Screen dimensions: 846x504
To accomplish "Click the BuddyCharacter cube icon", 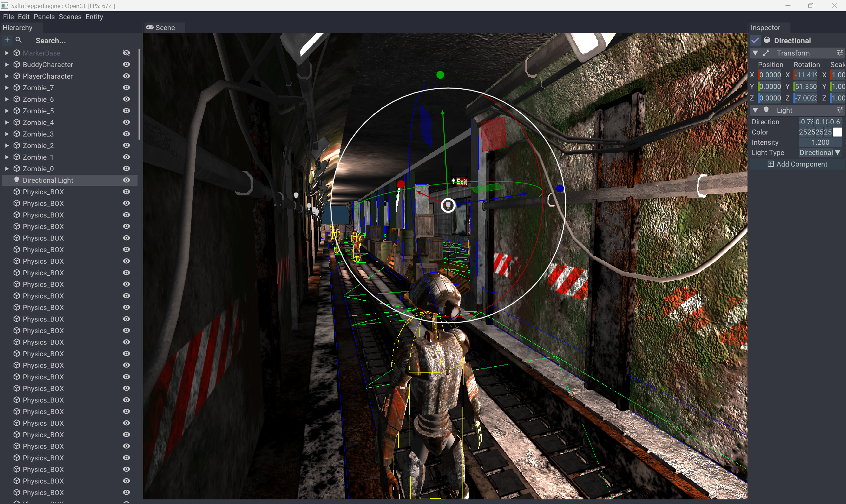I will [x=17, y=64].
